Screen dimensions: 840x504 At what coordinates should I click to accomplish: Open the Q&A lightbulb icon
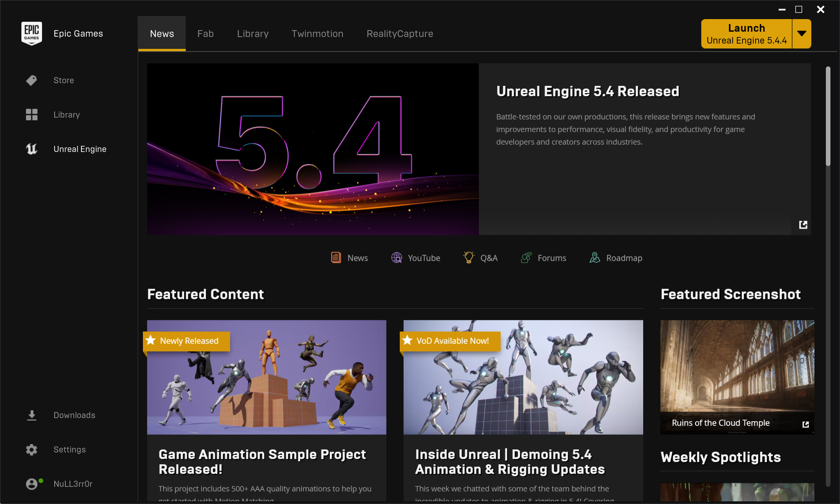click(469, 258)
